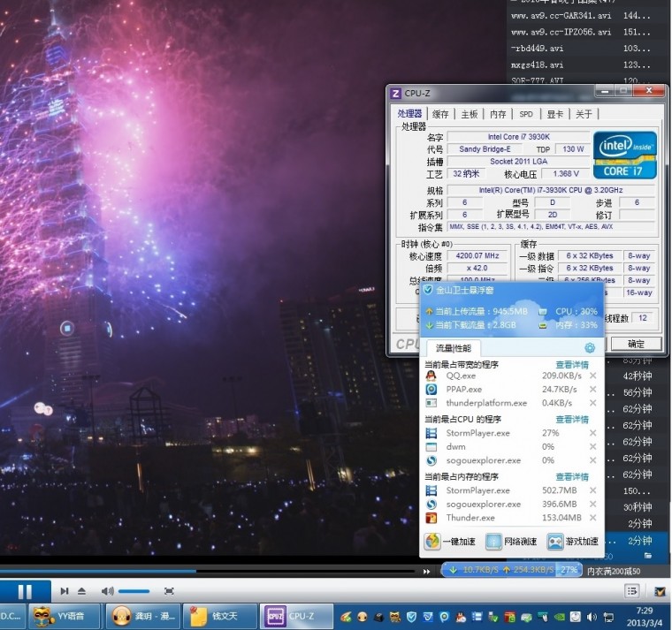Screen dimensions: 672x630
Task: Open the SPD tab in CPU-Z
Action: coord(526,114)
